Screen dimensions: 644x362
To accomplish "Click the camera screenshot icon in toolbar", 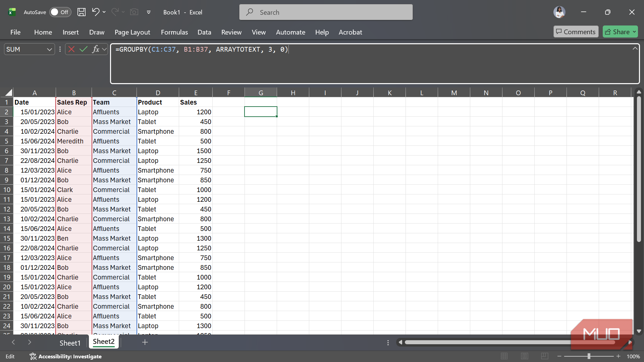I will tap(134, 12).
